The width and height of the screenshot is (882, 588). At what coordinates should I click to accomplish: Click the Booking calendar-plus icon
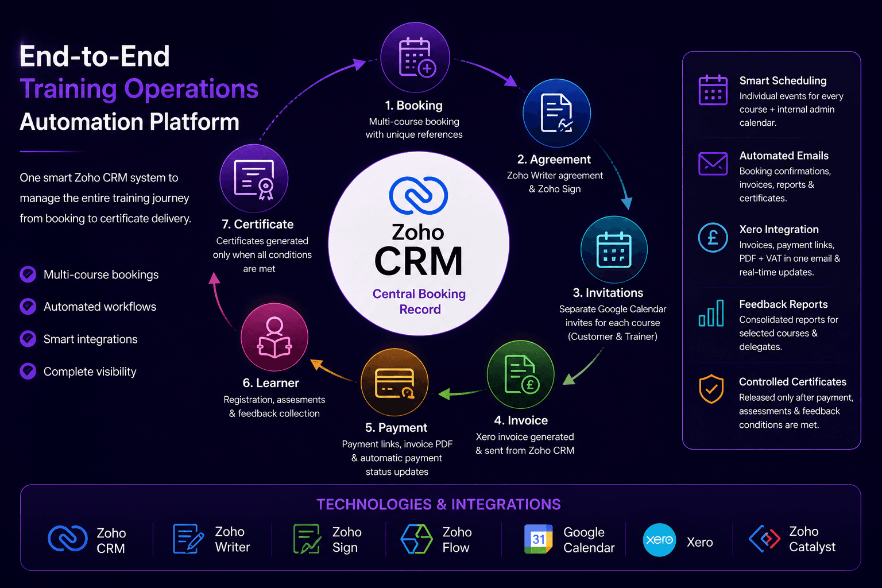[416, 57]
